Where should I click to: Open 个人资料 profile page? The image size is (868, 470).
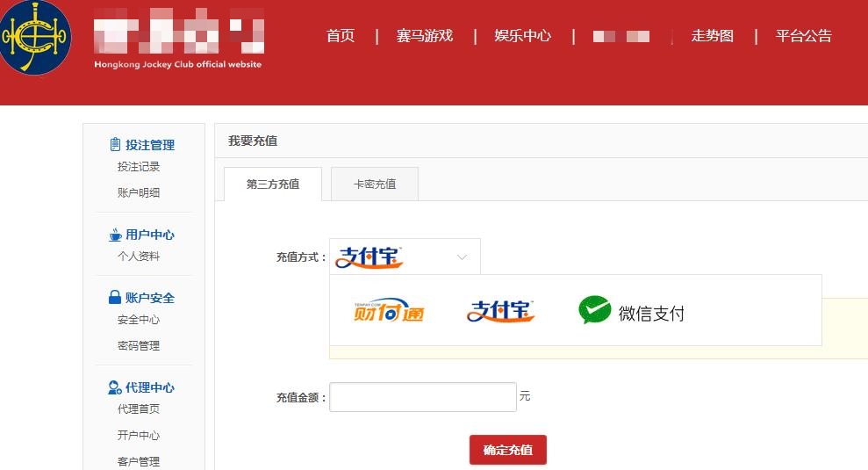pyautogui.click(x=139, y=257)
